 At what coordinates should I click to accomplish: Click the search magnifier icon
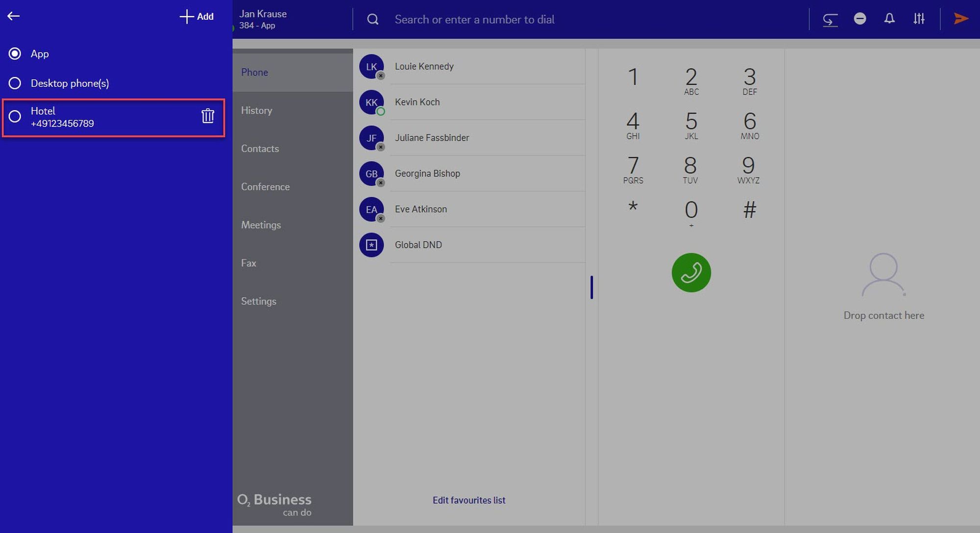373,20
